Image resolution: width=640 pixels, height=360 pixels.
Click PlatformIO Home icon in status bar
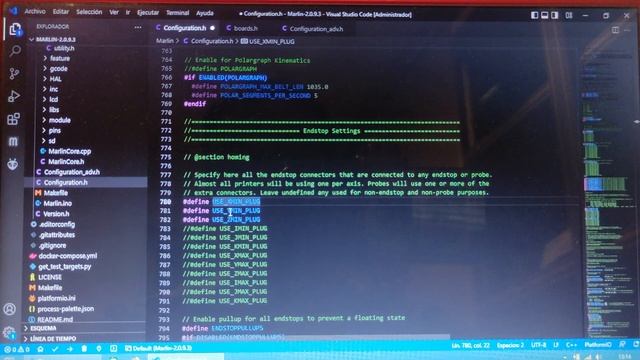pos(40,349)
